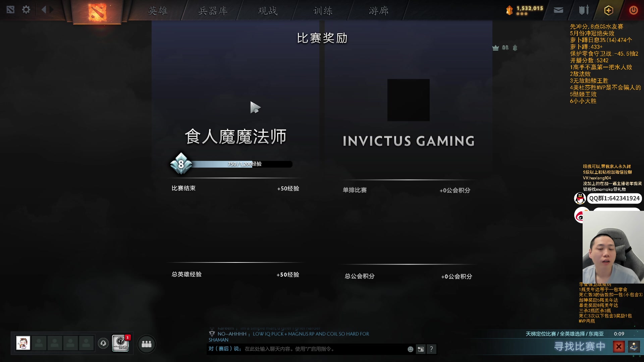This screenshot has width=644, height=362.
Task: Click the red power quit button
Action: (633, 10)
